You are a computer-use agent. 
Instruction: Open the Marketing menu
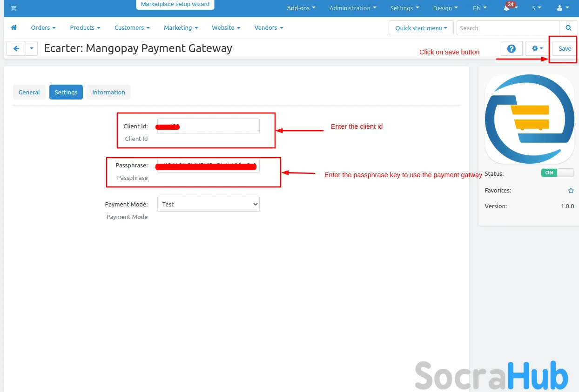pos(181,28)
